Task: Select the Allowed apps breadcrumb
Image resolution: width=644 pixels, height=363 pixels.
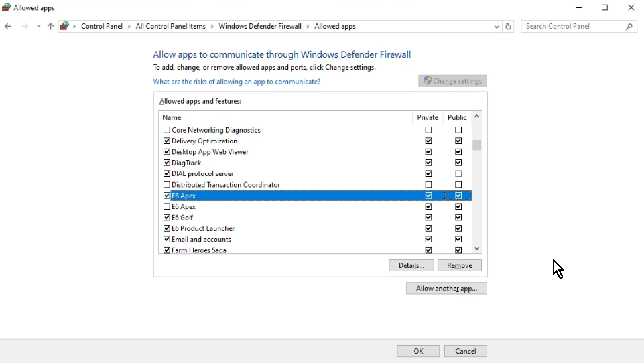Action: tap(335, 26)
